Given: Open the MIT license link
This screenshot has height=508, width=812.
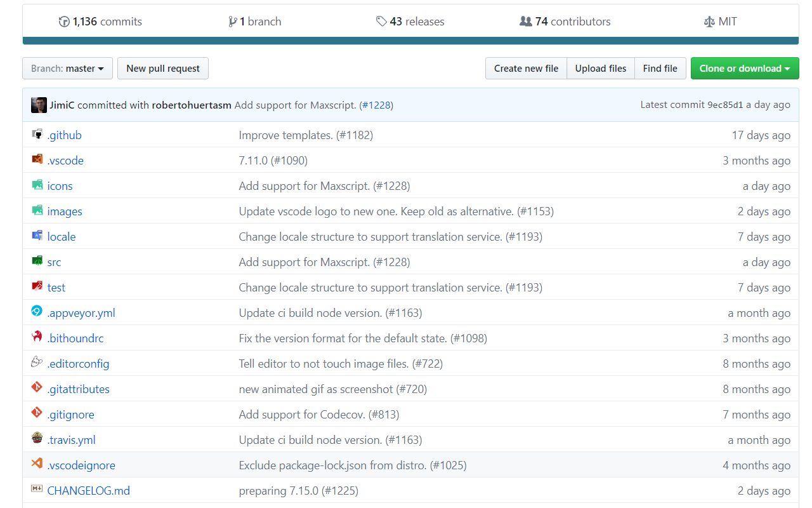Looking at the screenshot, I should tap(721, 22).
